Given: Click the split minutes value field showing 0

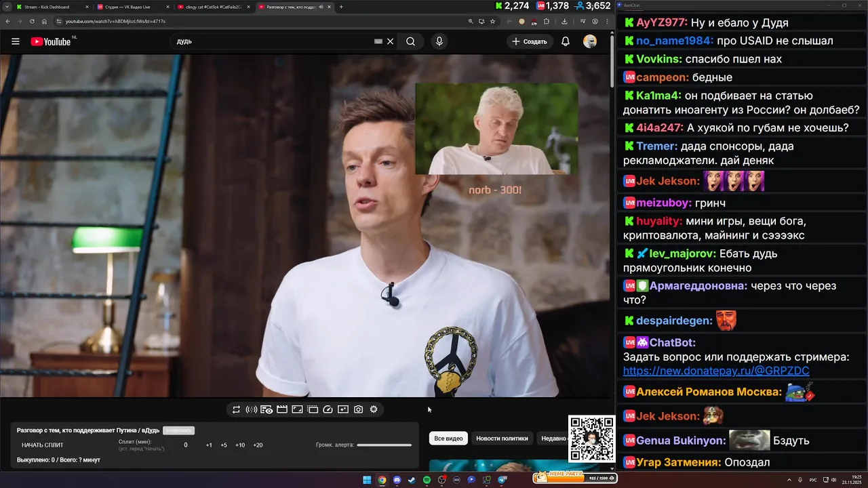Looking at the screenshot, I should tap(186, 445).
